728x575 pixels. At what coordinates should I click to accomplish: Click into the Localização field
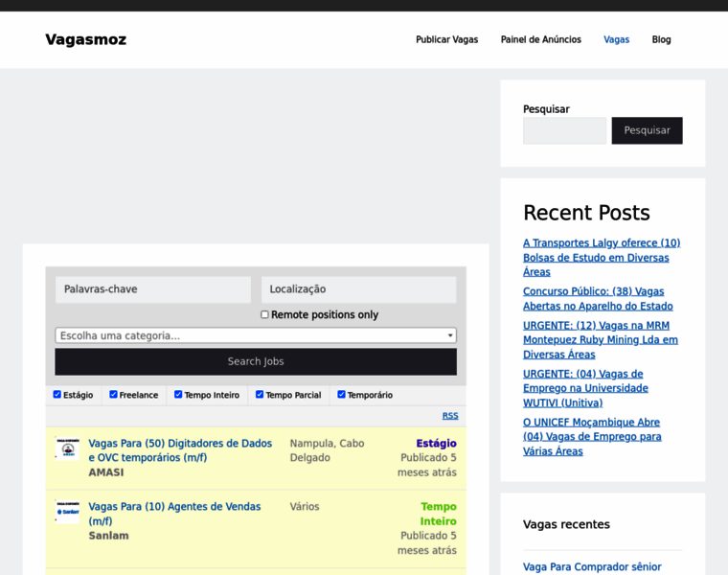[x=358, y=289]
